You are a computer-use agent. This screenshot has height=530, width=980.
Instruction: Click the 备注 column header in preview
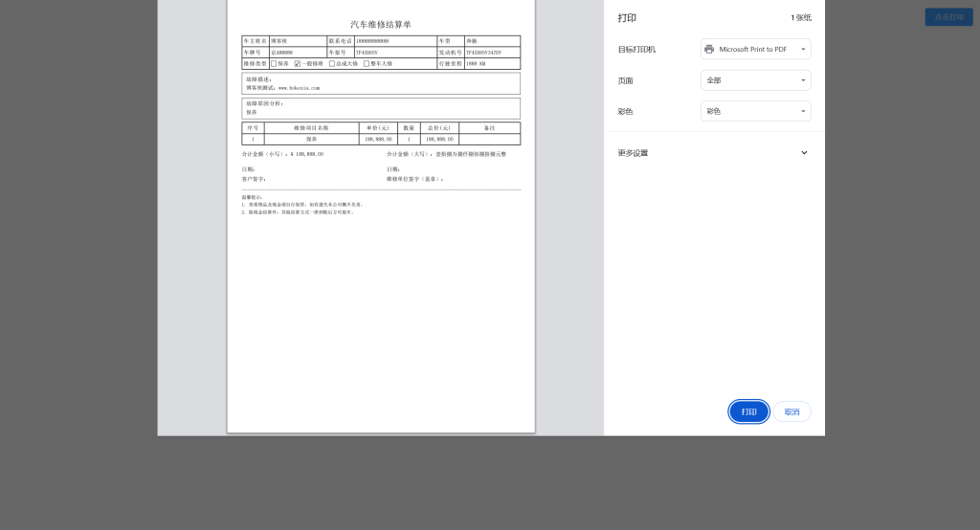point(489,127)
